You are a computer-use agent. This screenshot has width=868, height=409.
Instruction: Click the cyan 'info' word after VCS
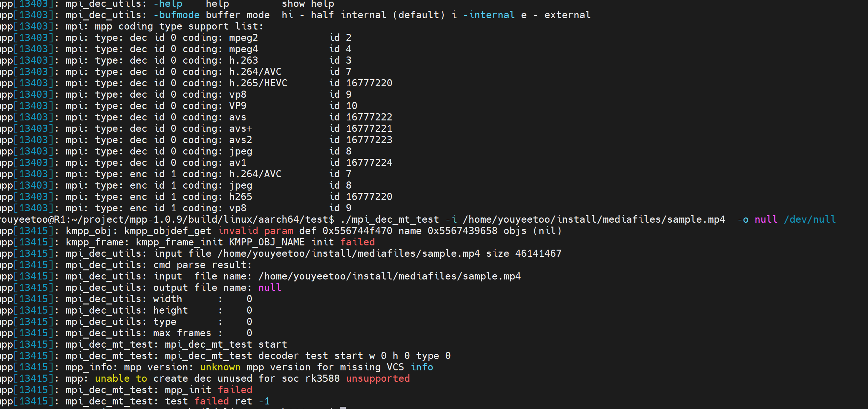tap(422, 367)
